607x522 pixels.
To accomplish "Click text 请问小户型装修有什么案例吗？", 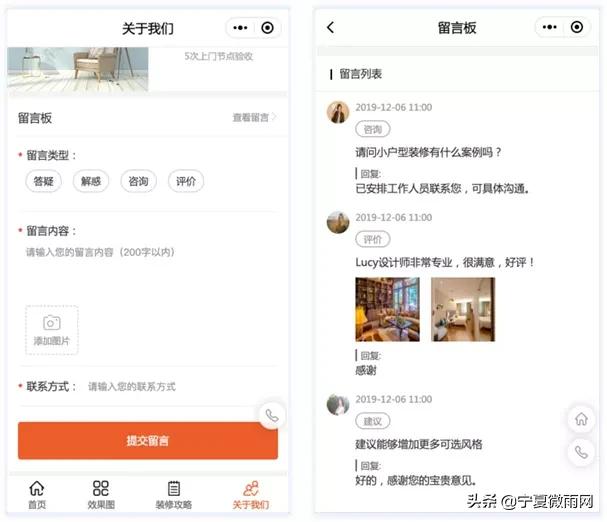I will tap(429, 152).
